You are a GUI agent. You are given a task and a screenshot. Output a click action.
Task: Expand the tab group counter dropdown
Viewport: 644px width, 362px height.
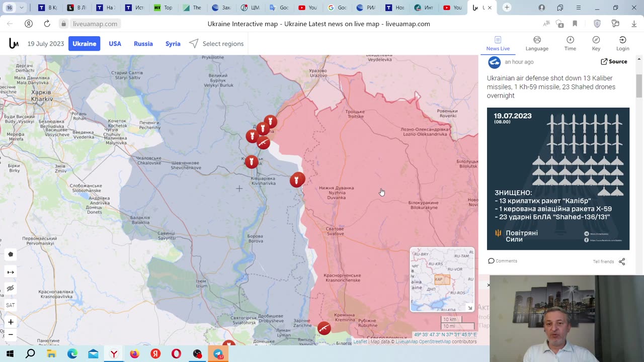22,8
